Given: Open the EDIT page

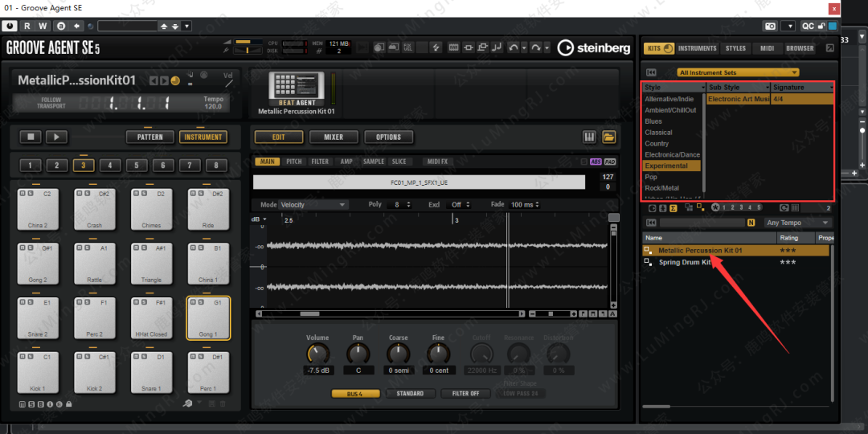Looking at the screenshot, I should [x=278, y=137].
